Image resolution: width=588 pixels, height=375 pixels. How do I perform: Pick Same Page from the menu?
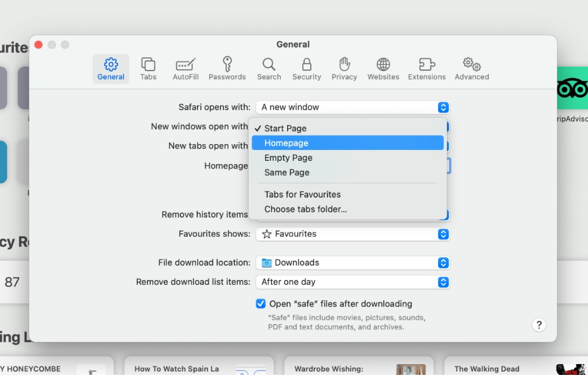pos(347,172)
